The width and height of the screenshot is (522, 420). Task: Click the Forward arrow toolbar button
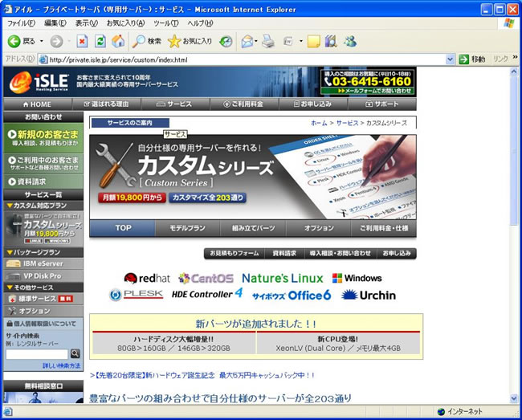56,42
